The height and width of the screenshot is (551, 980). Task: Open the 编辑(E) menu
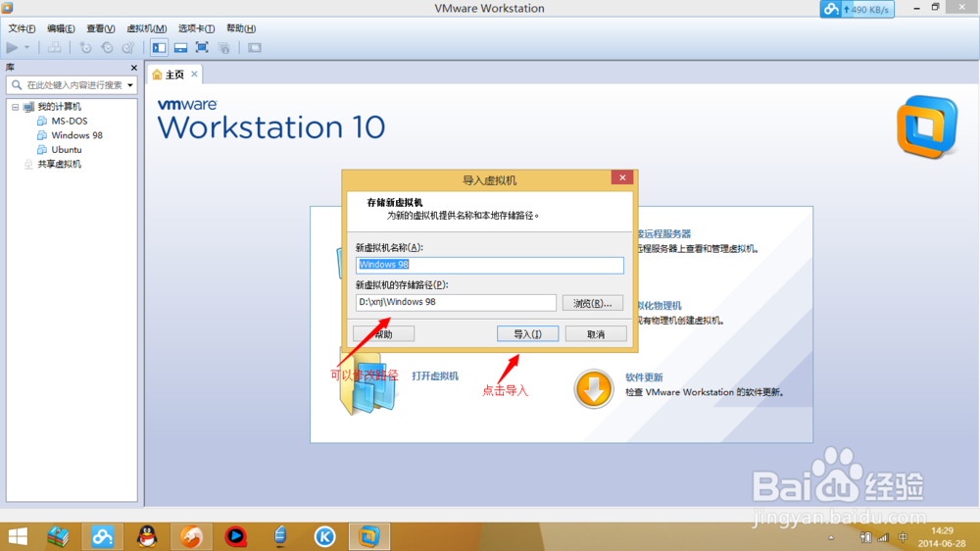coord(61,28)
